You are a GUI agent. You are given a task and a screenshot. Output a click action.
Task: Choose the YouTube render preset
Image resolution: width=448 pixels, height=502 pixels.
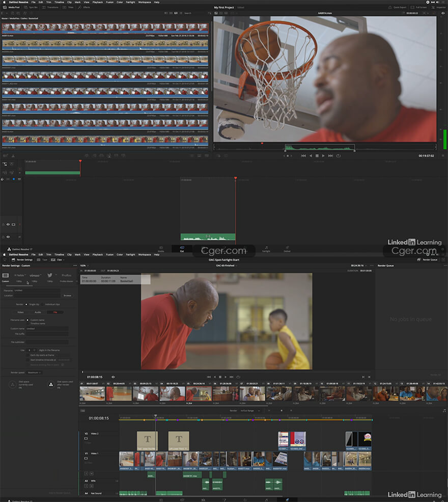[x=19, y=276]
